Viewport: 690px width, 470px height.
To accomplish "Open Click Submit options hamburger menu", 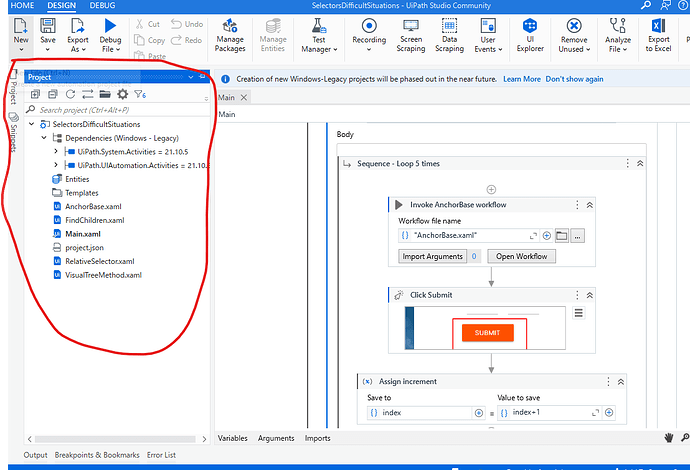I will 579,313.
